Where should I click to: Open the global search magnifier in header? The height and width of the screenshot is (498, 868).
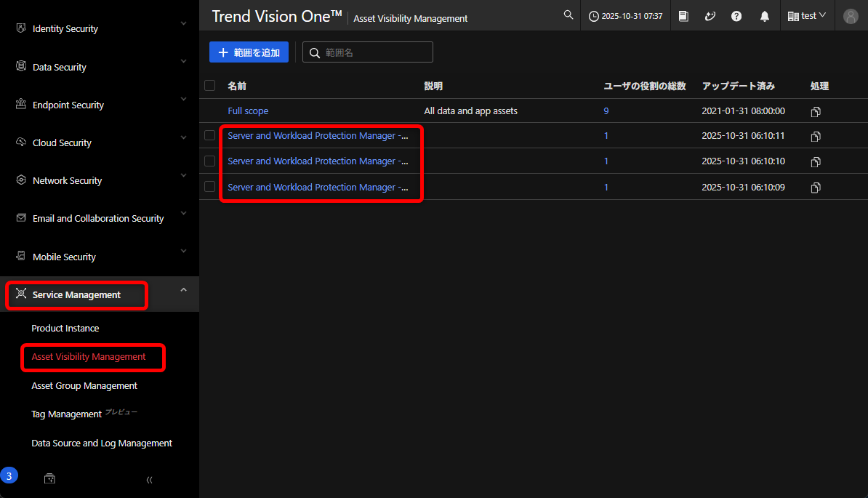coord(568,15)
